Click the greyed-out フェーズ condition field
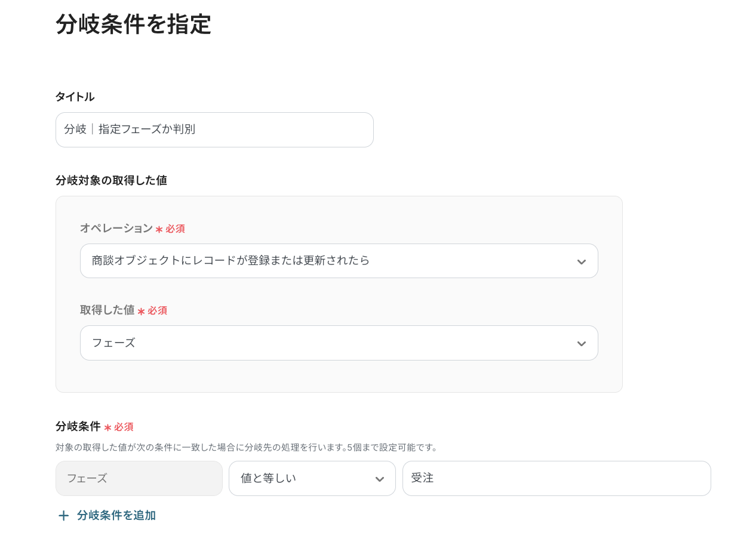The height and width of the screenshot is (536, 756). point(139,478)
